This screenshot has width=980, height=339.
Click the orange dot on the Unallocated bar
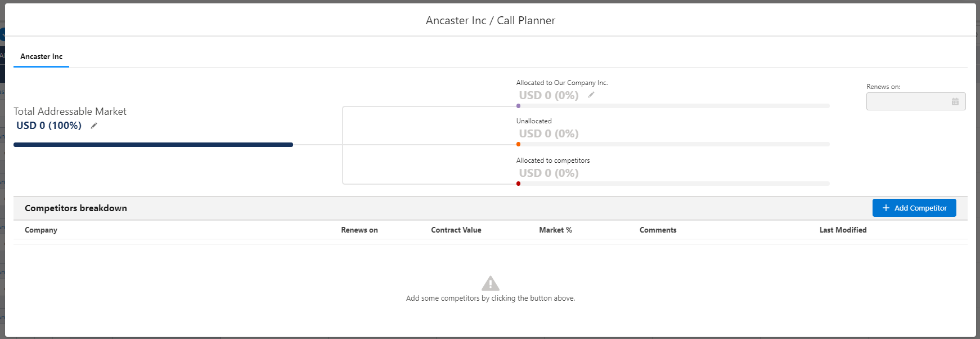pos(518,144)
